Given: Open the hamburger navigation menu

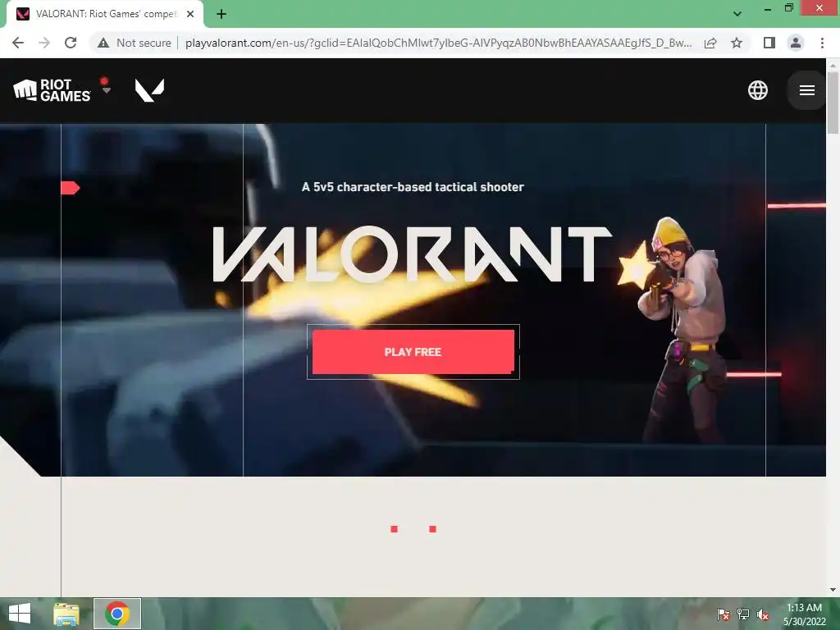Looking at the screenshot, I should tap(807, 90).
